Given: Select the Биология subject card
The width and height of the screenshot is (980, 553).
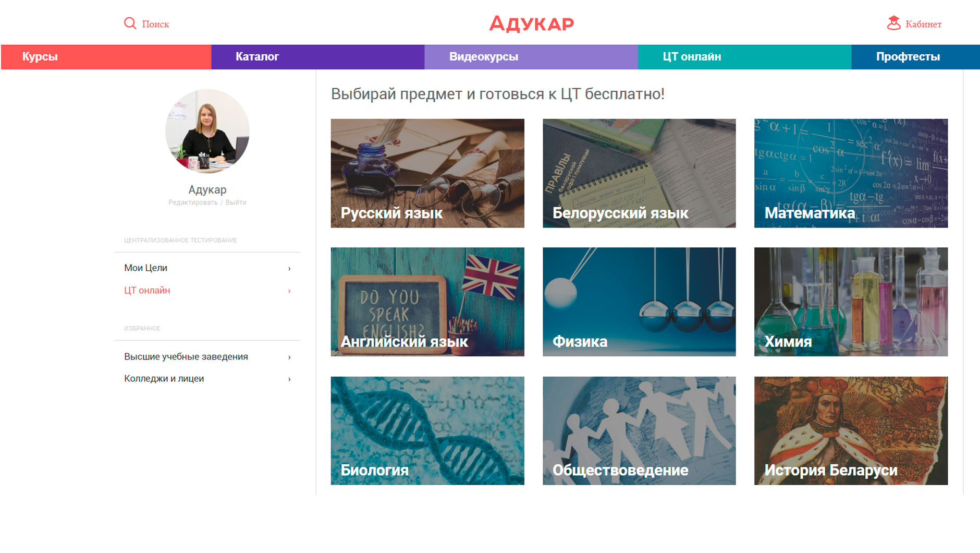Looking at the screenshot, I should (x=427, y=431).
